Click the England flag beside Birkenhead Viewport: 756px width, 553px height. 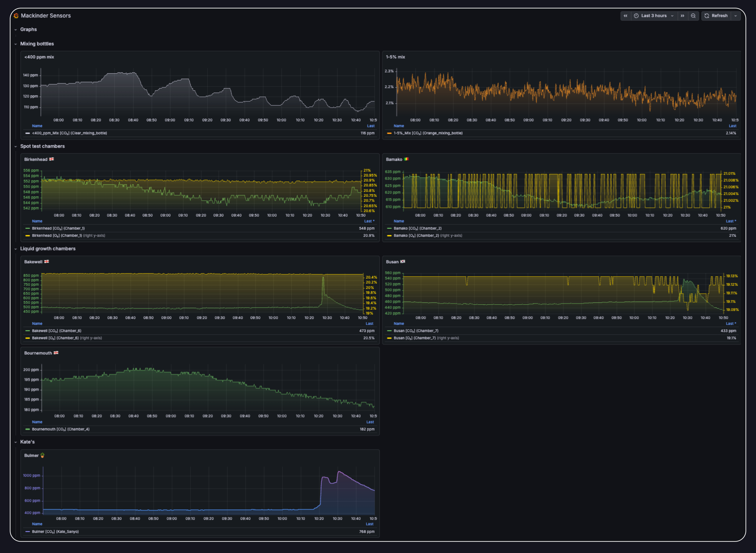tap(52, 159)
